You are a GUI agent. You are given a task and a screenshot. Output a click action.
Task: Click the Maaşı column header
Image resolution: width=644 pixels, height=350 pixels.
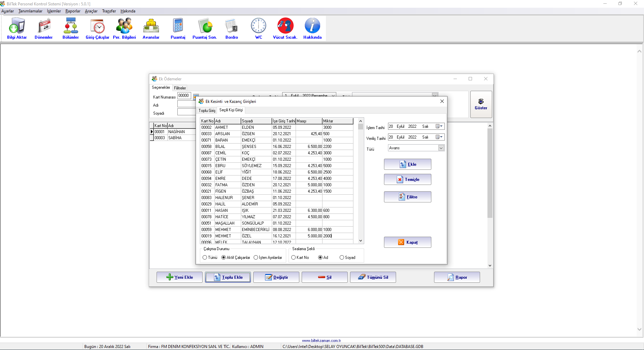(309, 121)
